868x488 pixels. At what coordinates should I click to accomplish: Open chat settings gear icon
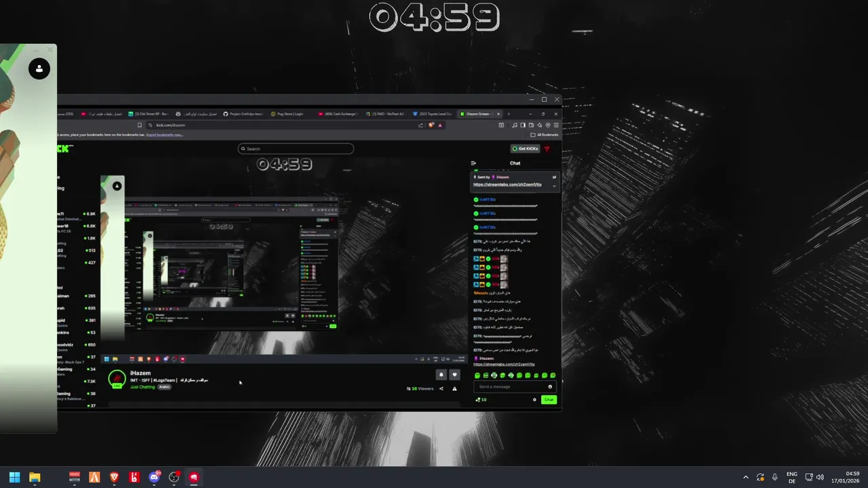(534, 400)
